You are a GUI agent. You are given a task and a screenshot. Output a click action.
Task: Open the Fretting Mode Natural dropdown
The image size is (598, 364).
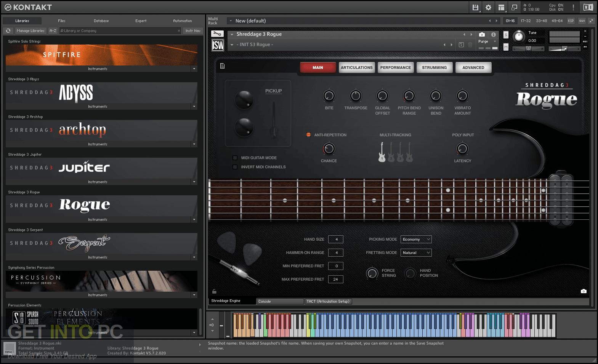pyautogui.click(x=416, y=252)
